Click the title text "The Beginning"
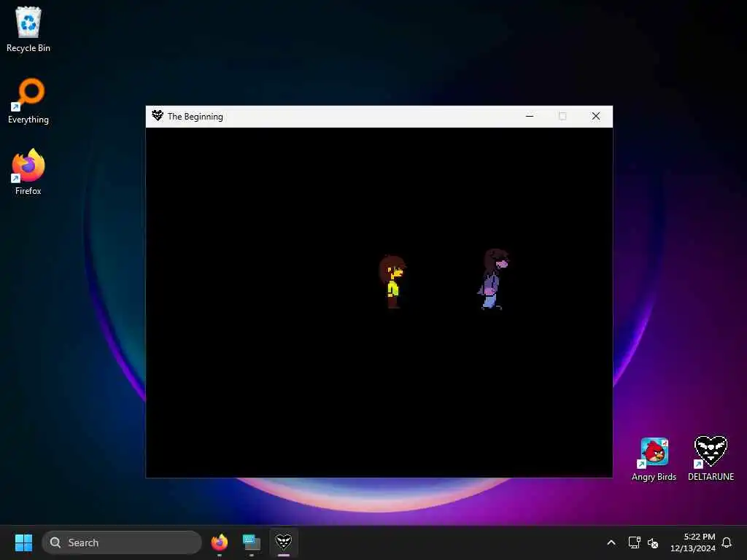Image resolution: width=747 pixels, height=560 pixels. [196, 117]
